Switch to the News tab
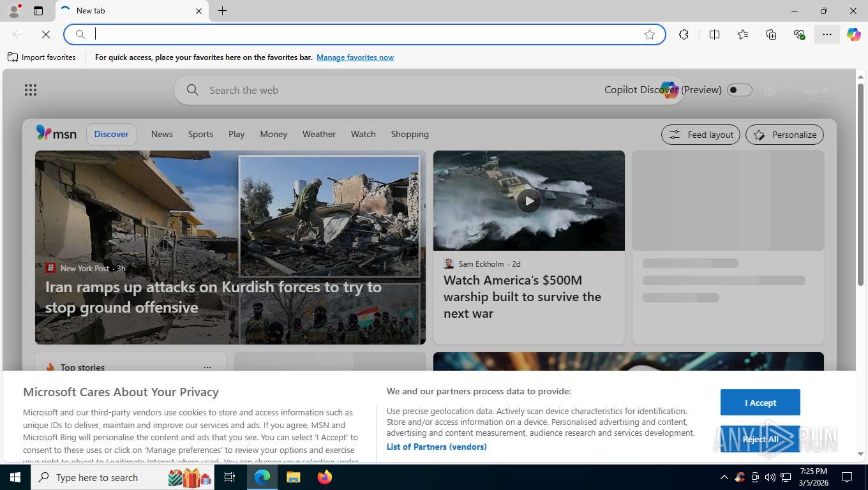The height and width of the screenshot is (490, 868). [161, 134]
